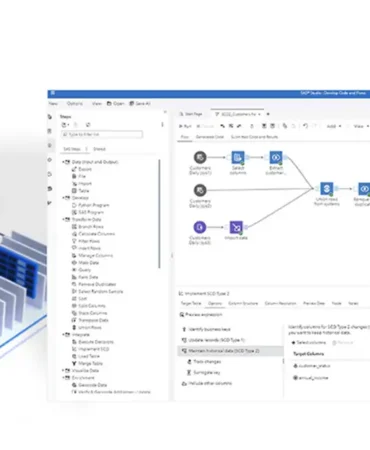Select the Python Program step
The height and width of the screenshot is (450, 370).
90,205
